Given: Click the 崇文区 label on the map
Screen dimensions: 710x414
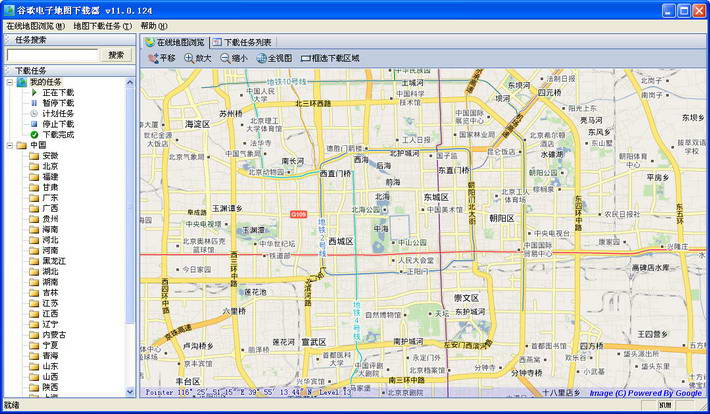Looking at the screenshot, I should (466, 298).
